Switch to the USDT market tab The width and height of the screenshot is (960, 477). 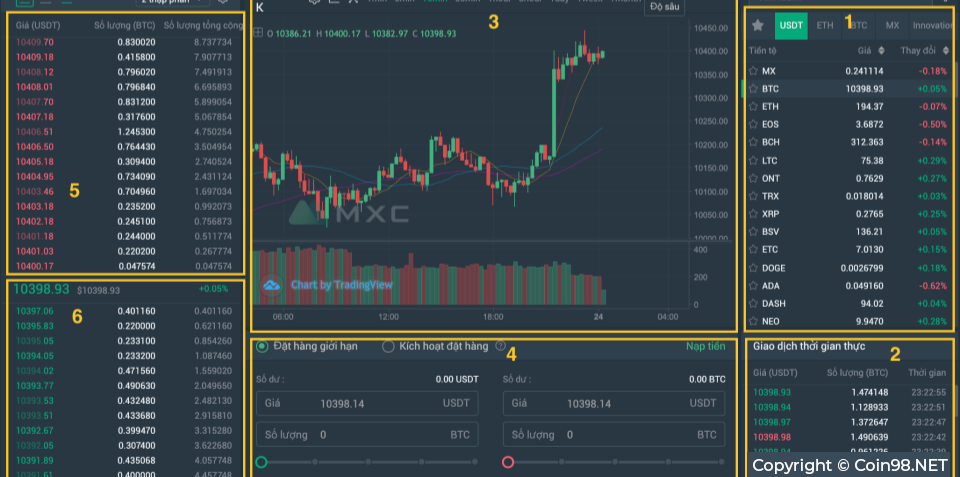(791, 26)
